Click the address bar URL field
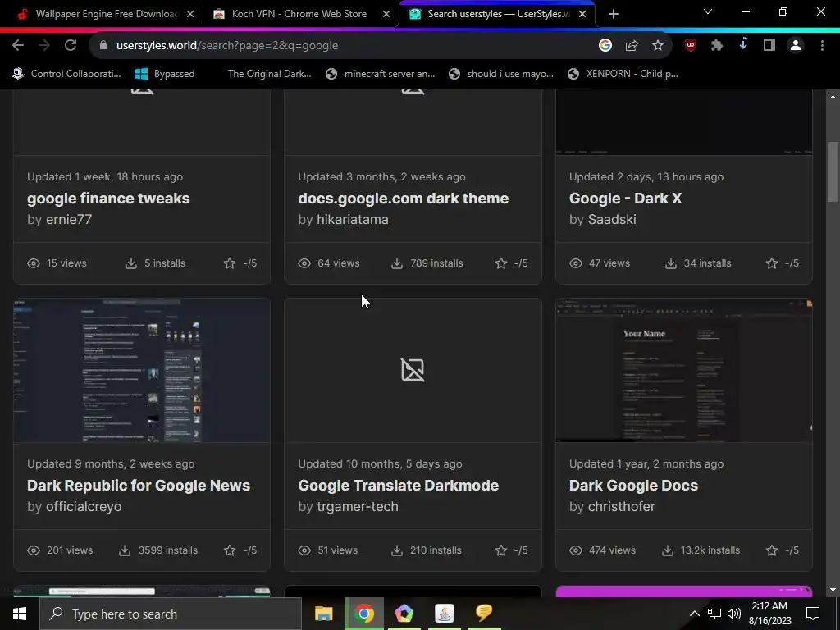 343,46
